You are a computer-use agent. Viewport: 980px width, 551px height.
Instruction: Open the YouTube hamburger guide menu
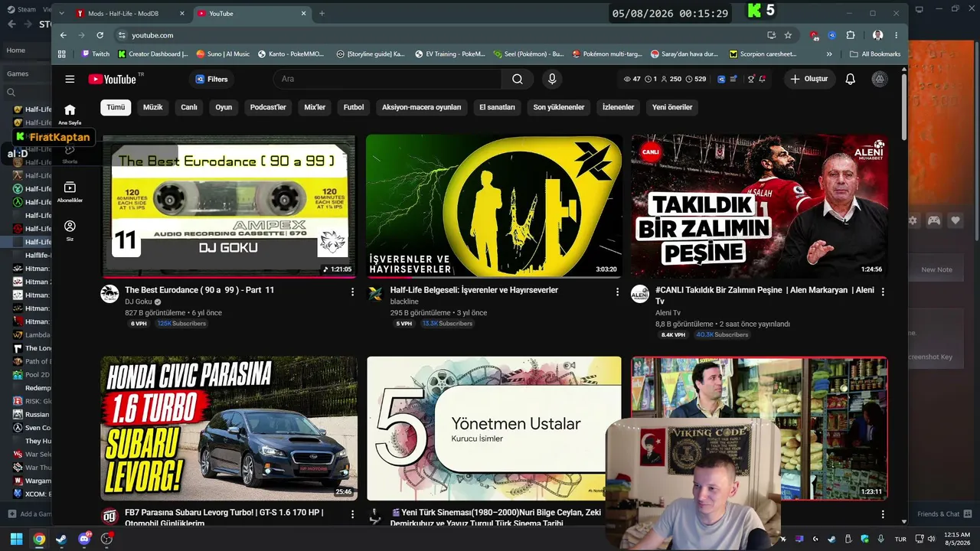(70, 79)
